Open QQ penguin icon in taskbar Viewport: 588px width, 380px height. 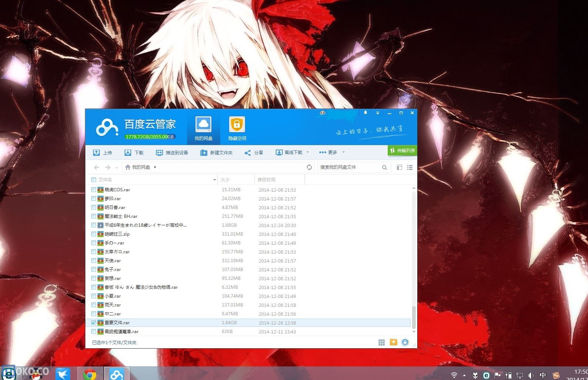[36, 374]
